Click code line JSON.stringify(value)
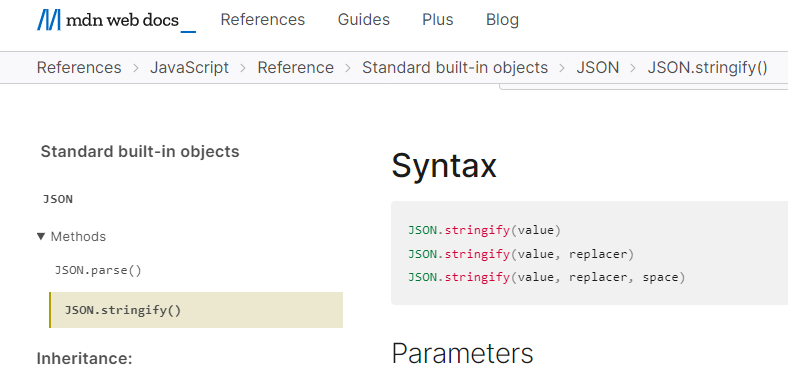This screenshot has width=788, height=383. pos(484,230)
